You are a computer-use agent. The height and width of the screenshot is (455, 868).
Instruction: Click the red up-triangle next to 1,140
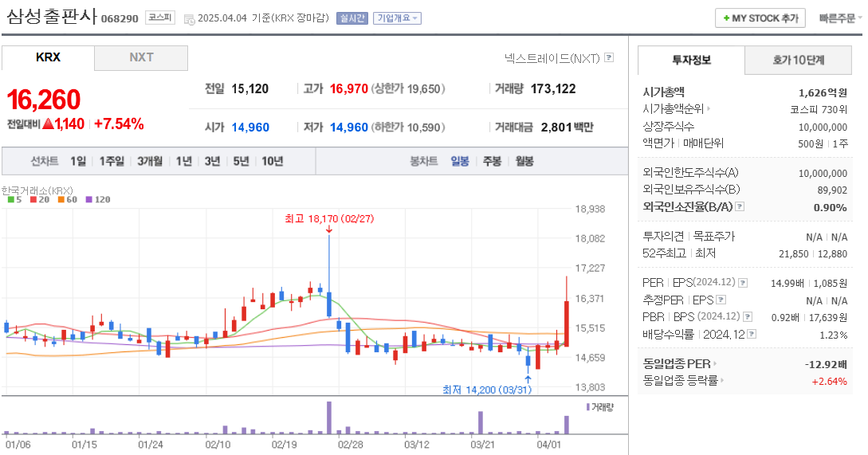click(48, 124)
